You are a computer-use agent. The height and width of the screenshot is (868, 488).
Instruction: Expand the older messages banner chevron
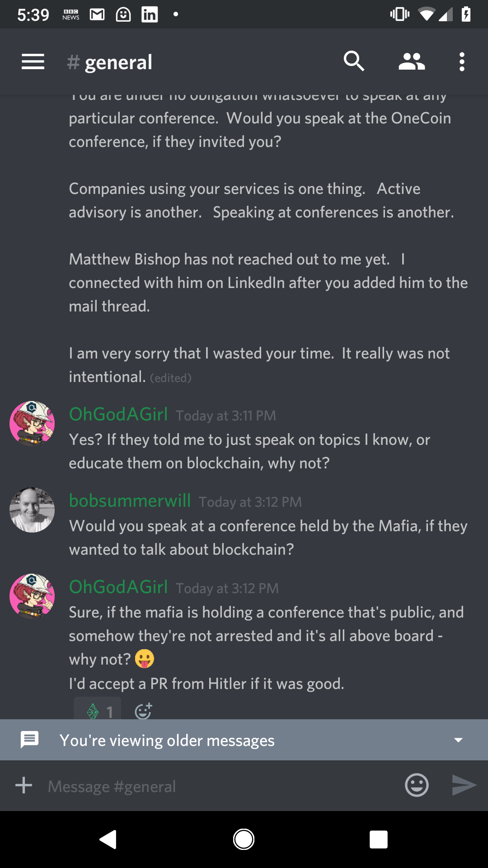[x=458, y=740]
